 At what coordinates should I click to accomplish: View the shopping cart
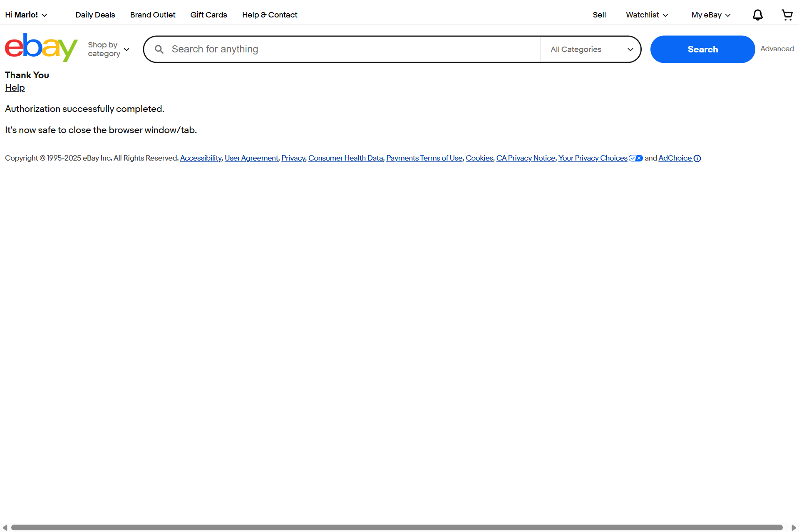click(x=787, y=15)
